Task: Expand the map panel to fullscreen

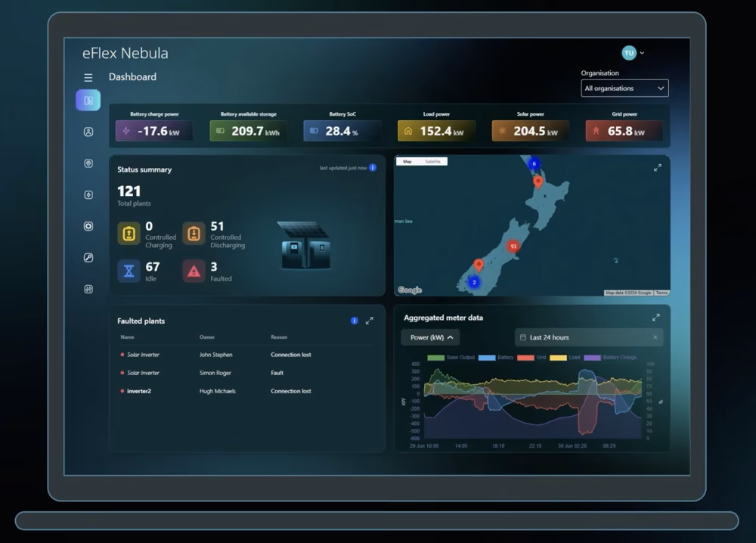Action: pos(658,168)
